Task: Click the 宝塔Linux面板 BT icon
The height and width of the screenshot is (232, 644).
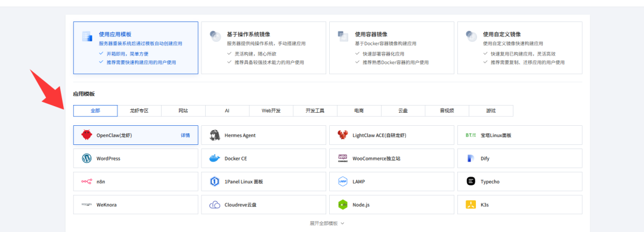Action: 470,135
